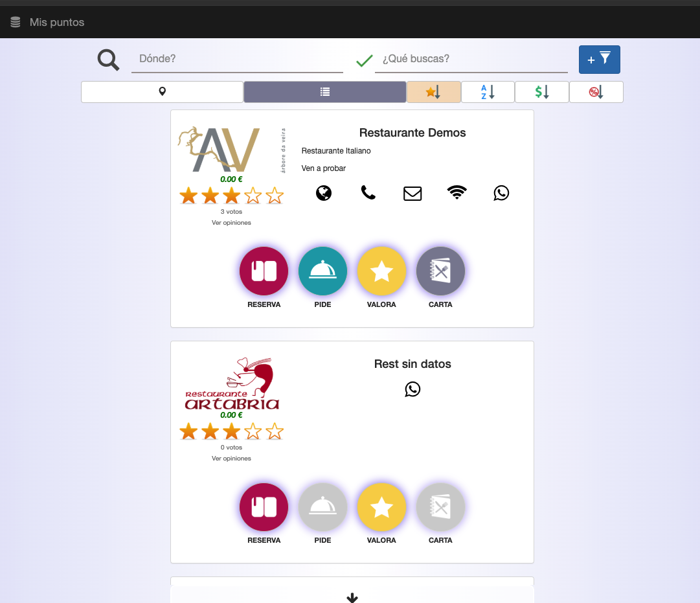
Task: Toggle alphabetical A-Z sorting
Action: tap(488, 92)
